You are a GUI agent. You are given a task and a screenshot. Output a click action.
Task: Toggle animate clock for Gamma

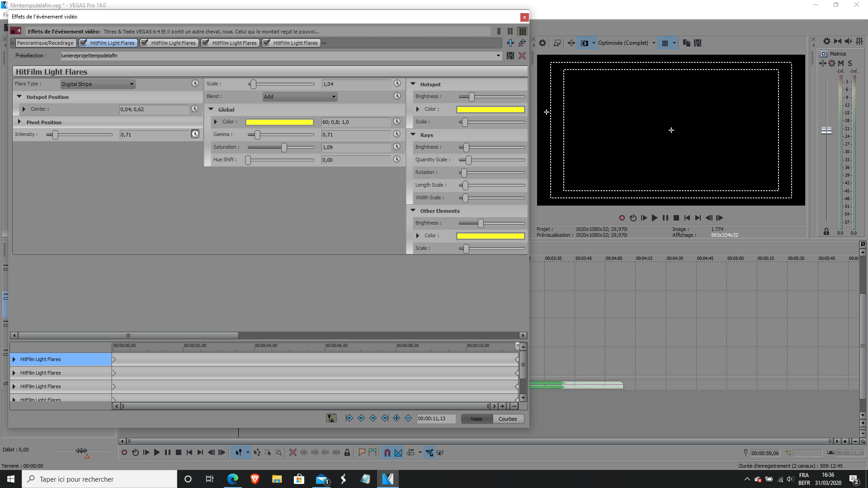tap(396, 134)
